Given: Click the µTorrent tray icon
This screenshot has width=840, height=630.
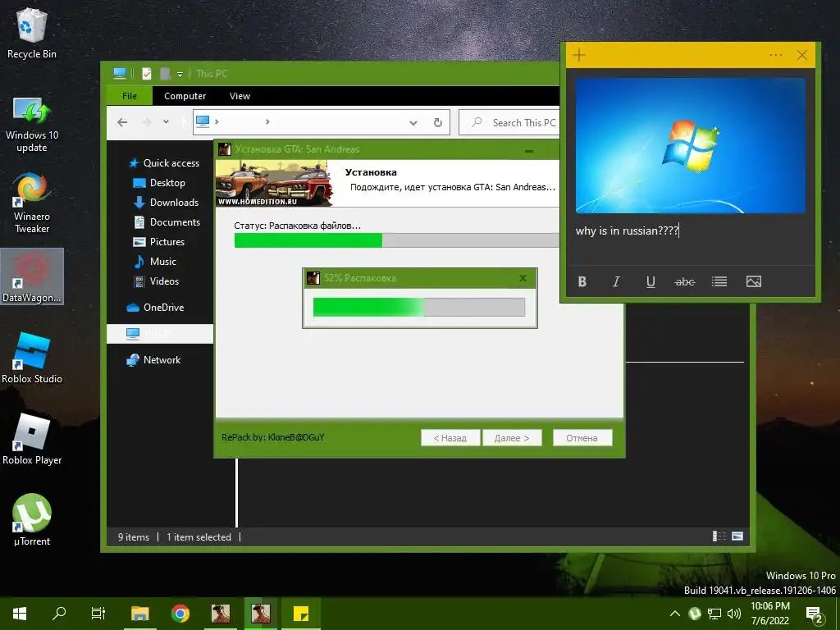Looking at the screenshot, I should point(695,614).
